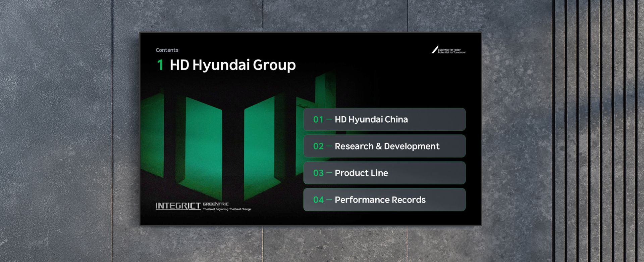Image resolution: width=644 pixels, height=262 pixels.
Task: Click the INTEGRICT logo
Action: coord(178,206)
